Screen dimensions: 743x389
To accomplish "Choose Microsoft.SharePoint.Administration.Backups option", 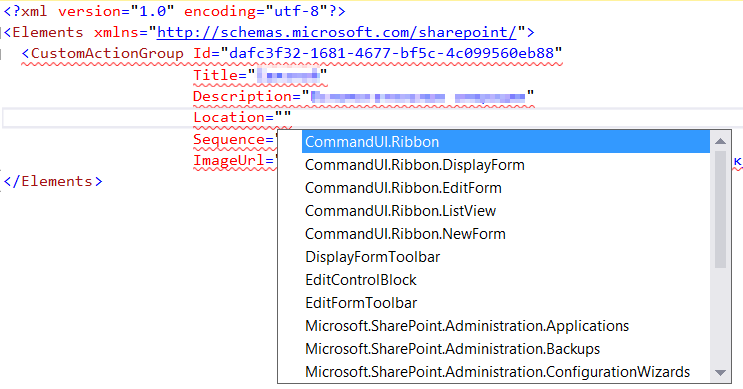I will 506,349.
